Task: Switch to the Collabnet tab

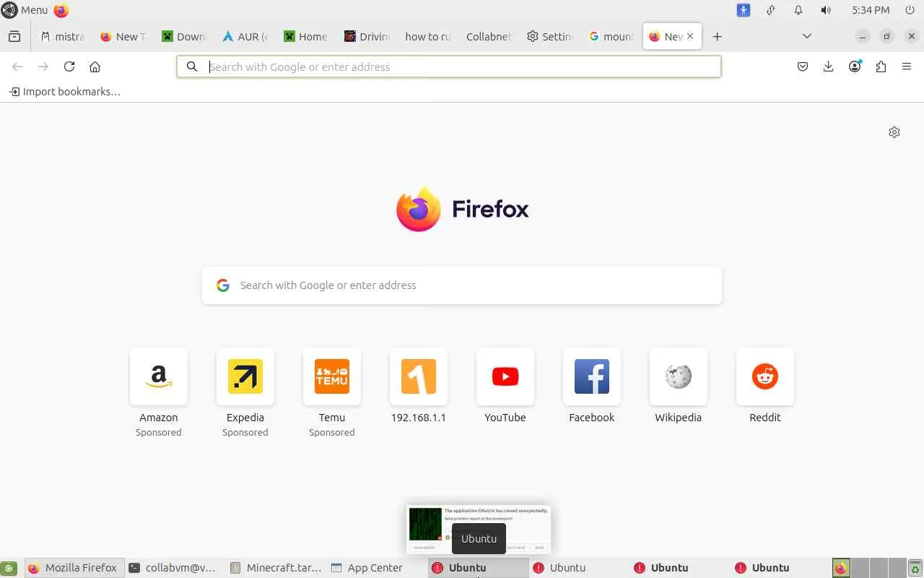Action: tap(489, 36)
